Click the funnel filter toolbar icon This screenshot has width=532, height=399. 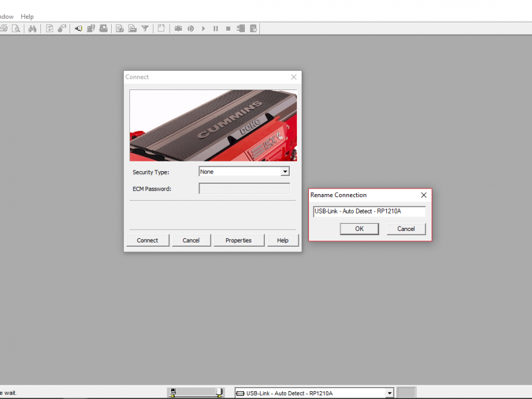pyautogui.click(x=145, y=28)
